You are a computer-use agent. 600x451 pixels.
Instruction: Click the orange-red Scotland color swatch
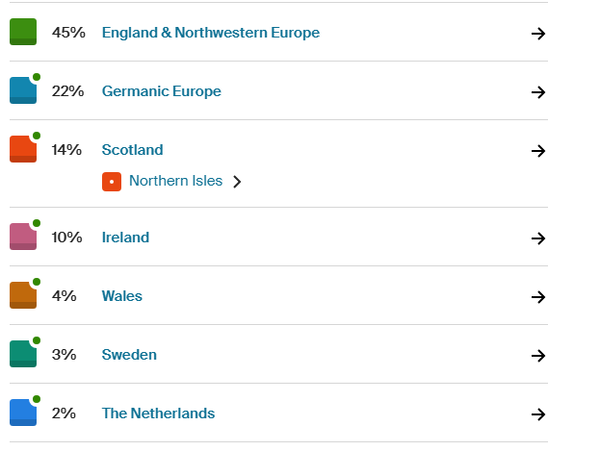[x=23, y=149]
